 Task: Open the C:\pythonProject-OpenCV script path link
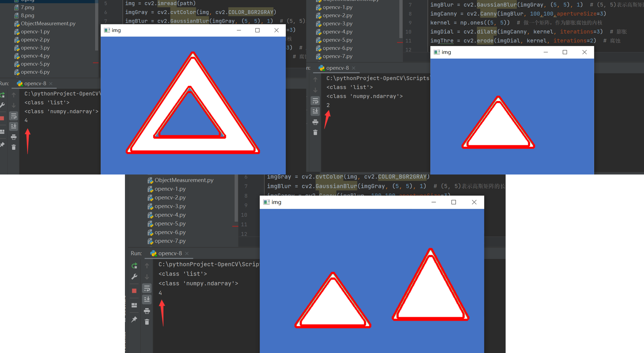[x=207, y=264]
